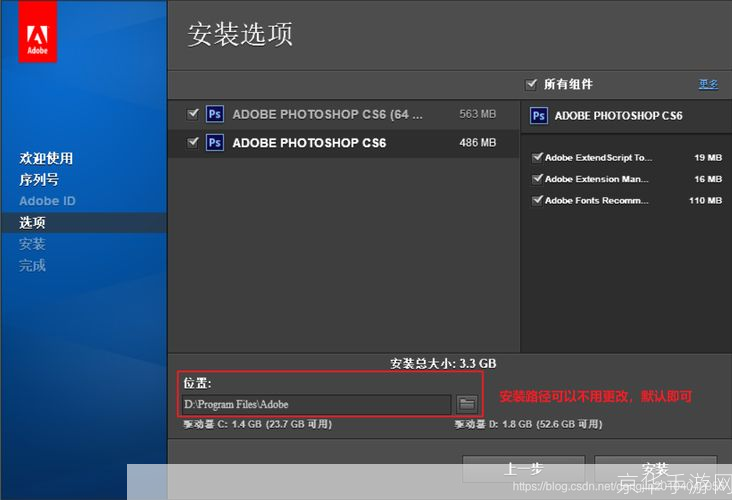
Task: Click drive C: 1.4 GB info text
Action: tap(258, 424)
